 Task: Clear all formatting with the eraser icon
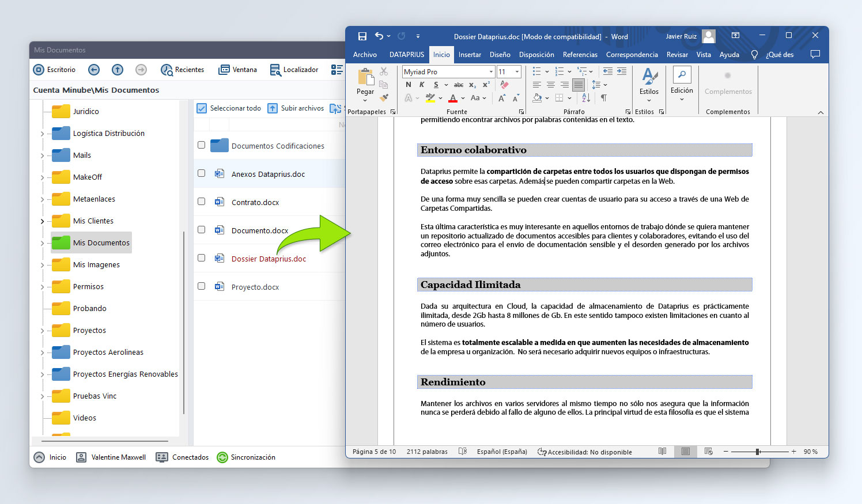coord(505,85)
